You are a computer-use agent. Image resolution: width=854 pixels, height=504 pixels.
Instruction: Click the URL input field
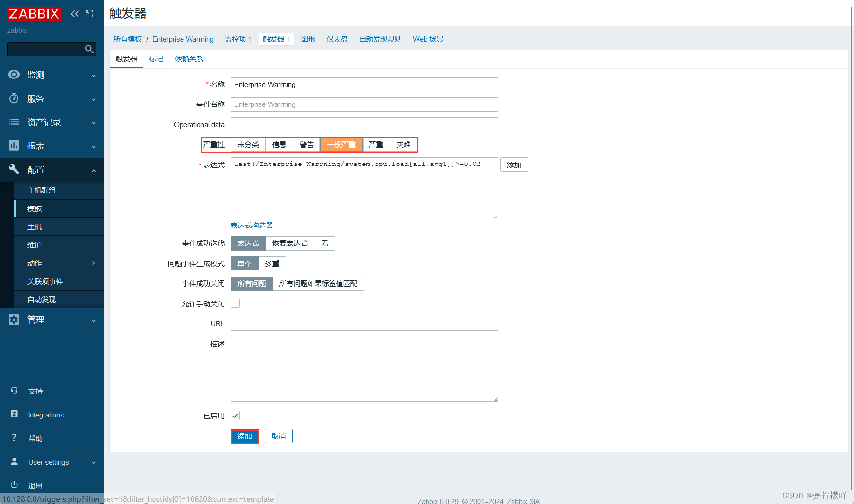364,324
